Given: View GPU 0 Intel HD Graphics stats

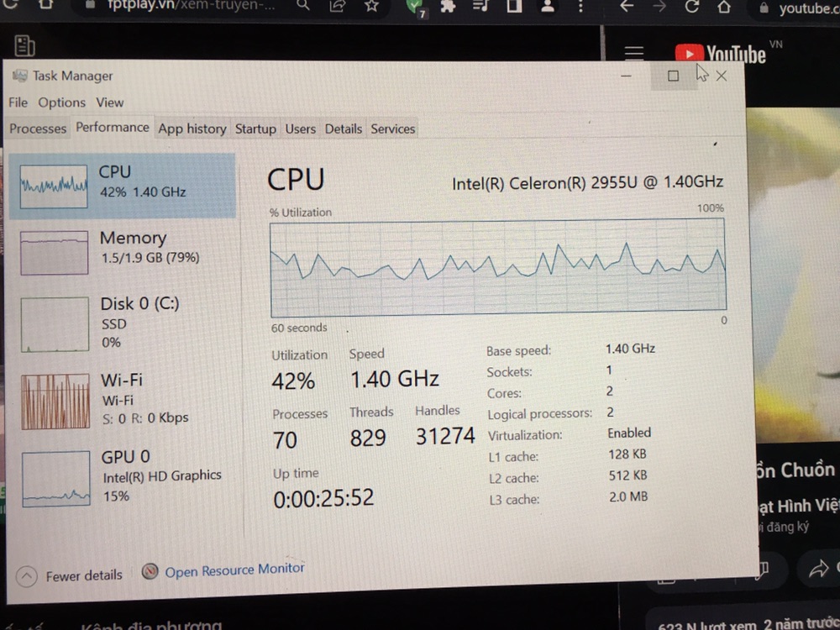Looking at the screenshot, I should pyautogui.click(x=122, y=478).
